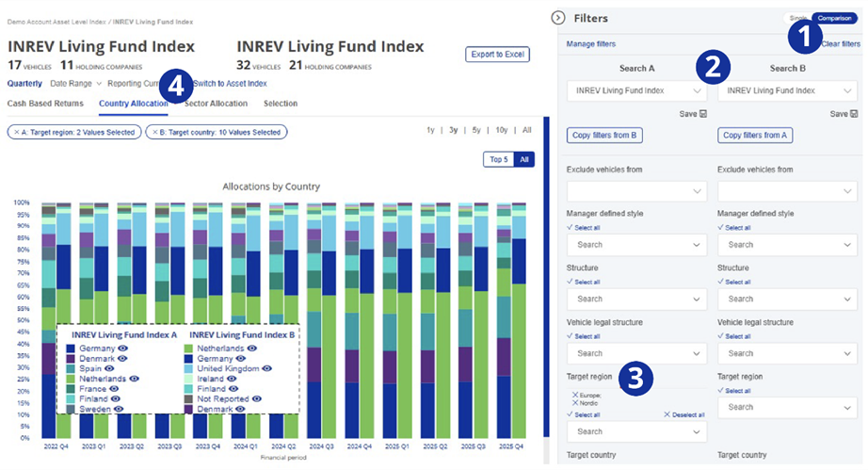Open the Search A index dropdown
Screen dimensions: 868x470
click(636, 90)
